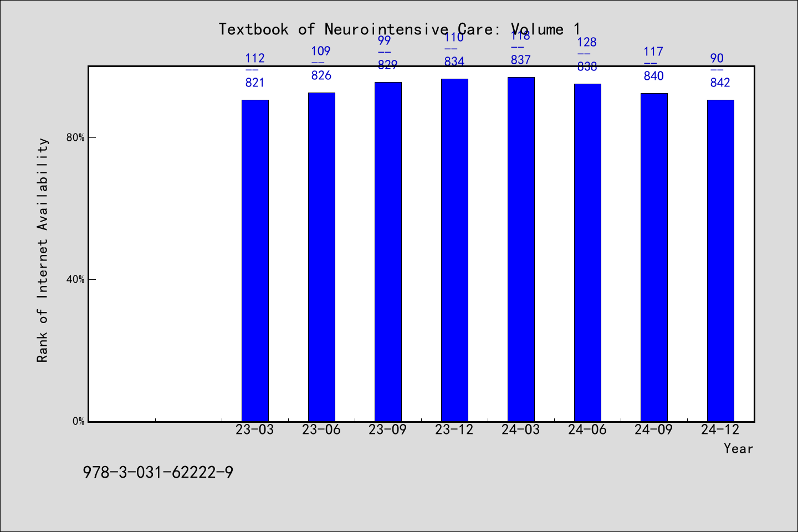Image resolution: width=798 pixels, height=532 pixels.
Task: Click the ISBN text 978-3-031-62222-9
Action: (x=158, y=473)
